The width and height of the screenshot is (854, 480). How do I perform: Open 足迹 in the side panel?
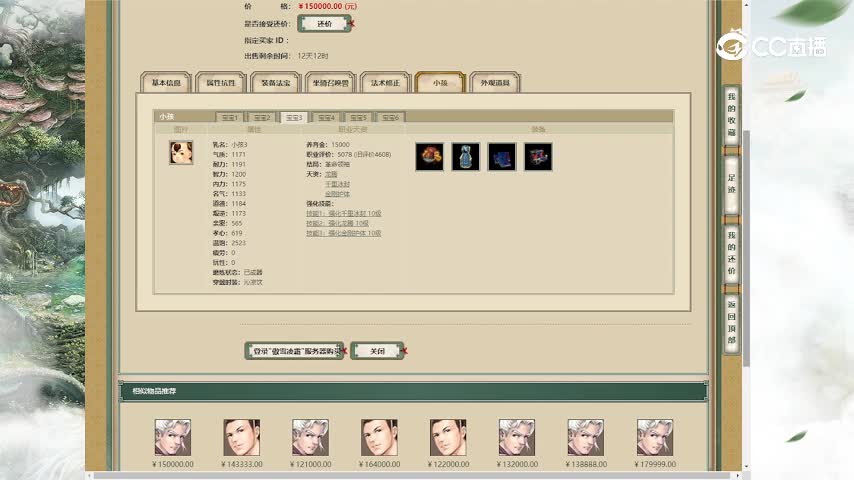tap(731, 184)
